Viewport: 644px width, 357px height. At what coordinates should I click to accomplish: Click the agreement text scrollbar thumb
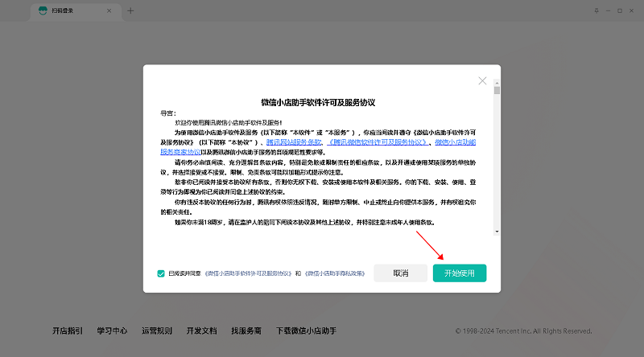(497, 90)
